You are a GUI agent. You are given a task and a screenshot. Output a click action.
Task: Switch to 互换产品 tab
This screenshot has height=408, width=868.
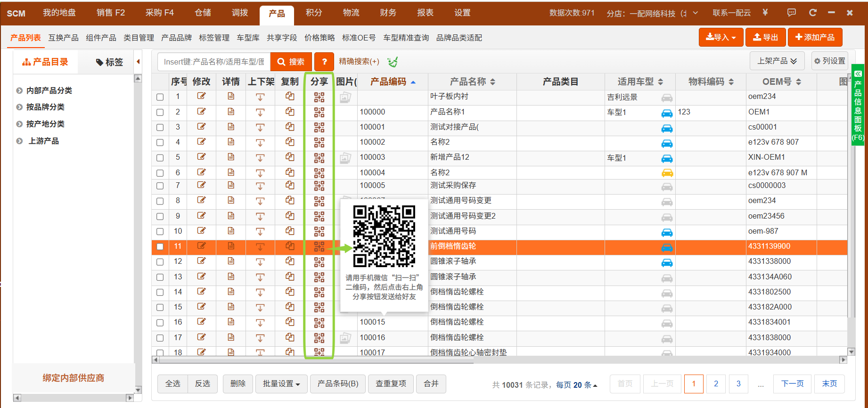(63, 38)
